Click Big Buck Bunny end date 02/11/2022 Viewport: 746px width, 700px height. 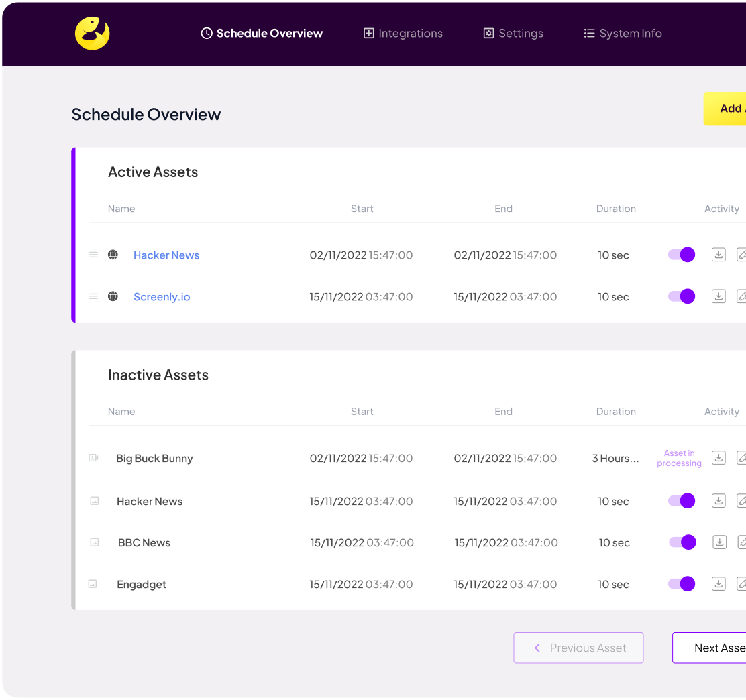coord(482,459)
